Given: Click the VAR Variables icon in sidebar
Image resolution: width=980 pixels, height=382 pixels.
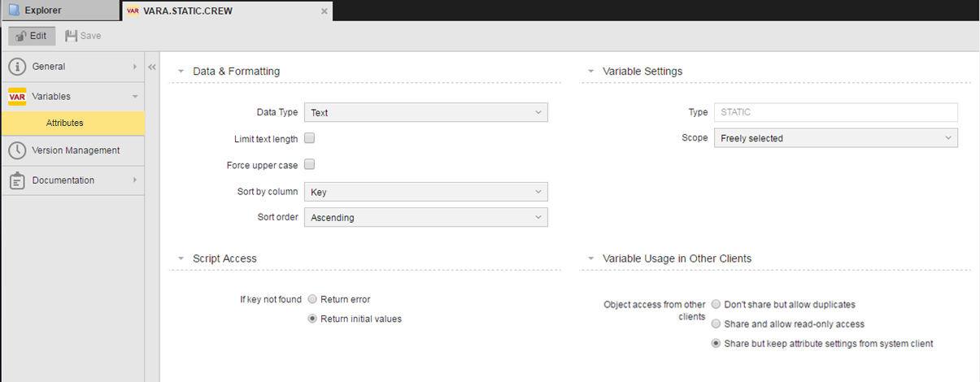Looking at the screenshot, I should (x=17, y=97).
